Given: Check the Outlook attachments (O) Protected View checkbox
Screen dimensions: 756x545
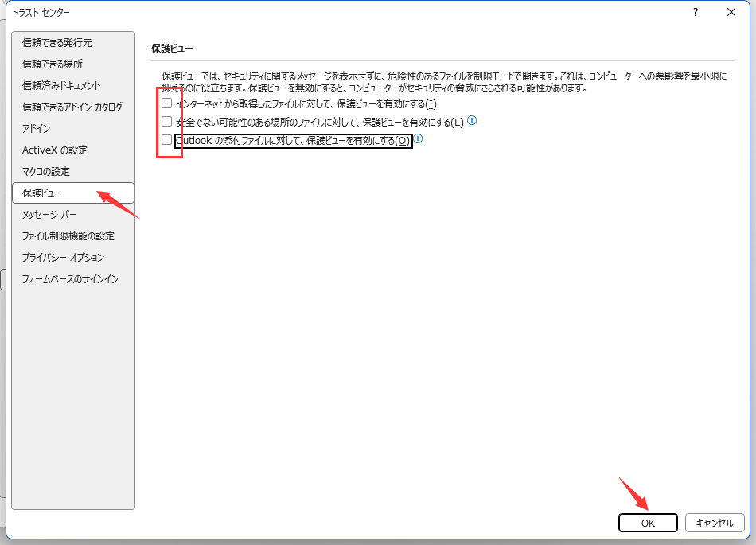Looking at the screenshot, I should click(166, 140).
